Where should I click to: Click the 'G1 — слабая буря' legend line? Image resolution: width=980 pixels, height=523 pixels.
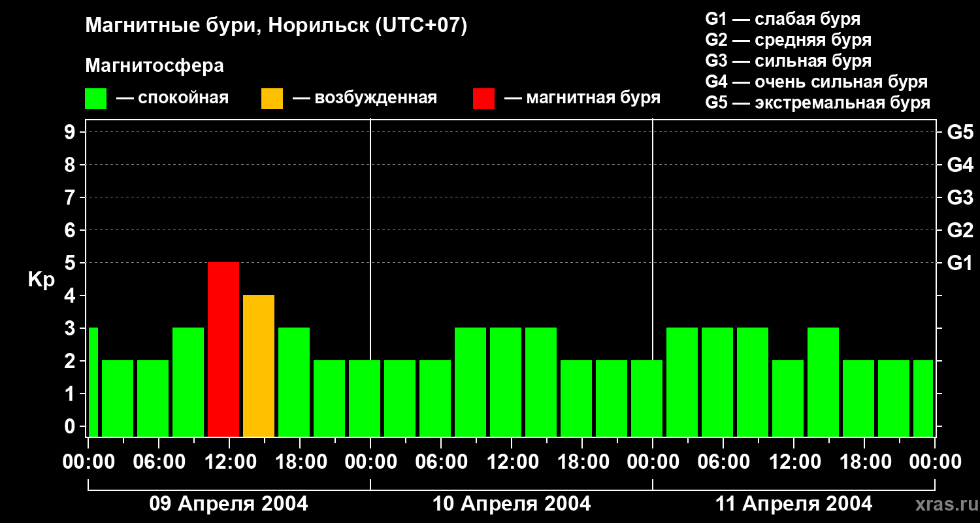point(783,19)
